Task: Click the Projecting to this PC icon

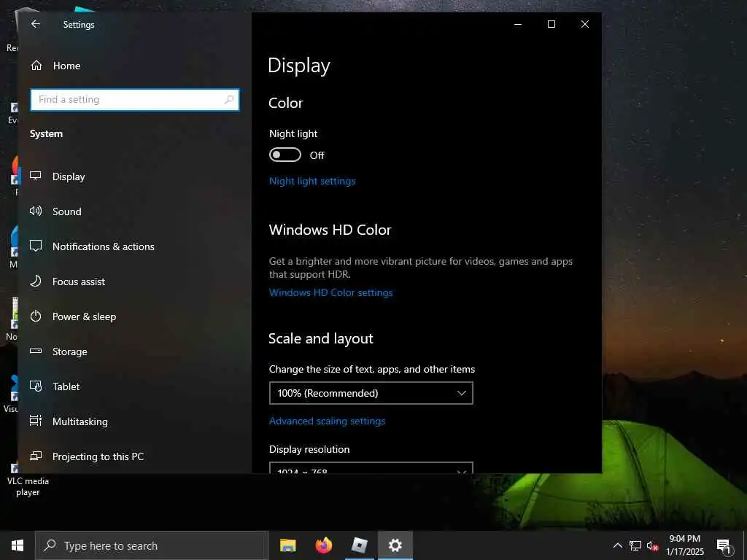Action: (x=36, y=456)
